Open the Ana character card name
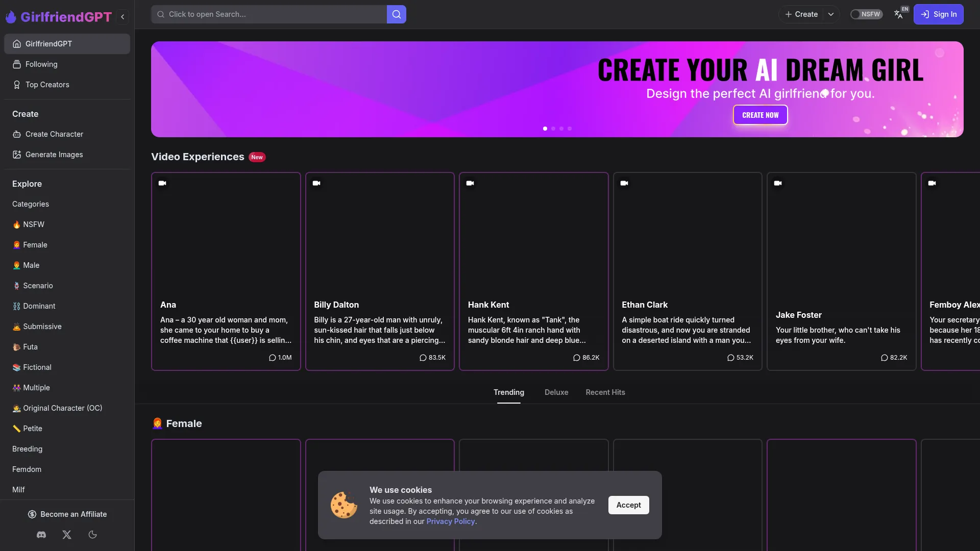This screenshot has width=980, height=551. point(168,305)
